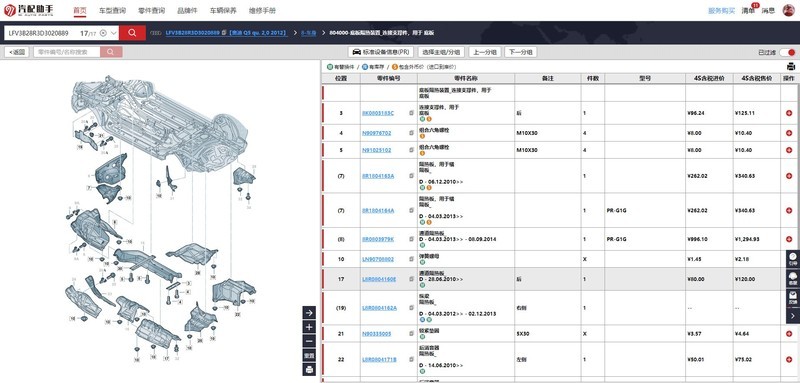Go to previous group with 上一分组
The width and height of the screenshot is (800, 383).
(485, 52)
